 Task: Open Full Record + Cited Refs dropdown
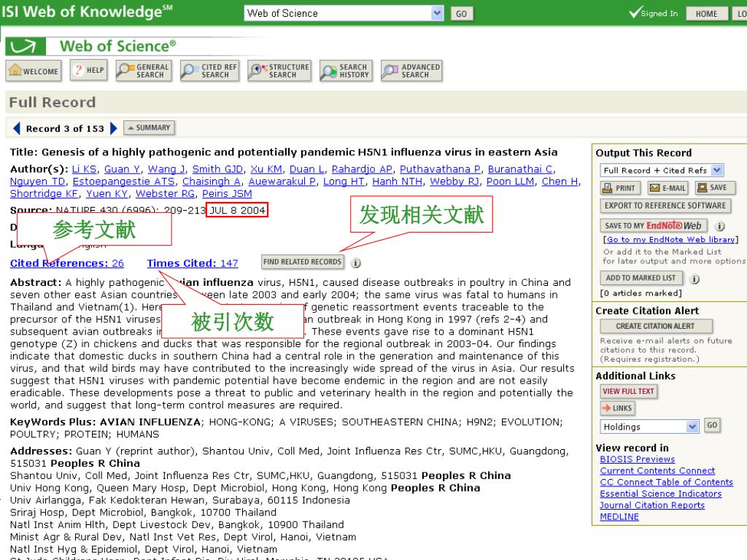click(717, 170)
